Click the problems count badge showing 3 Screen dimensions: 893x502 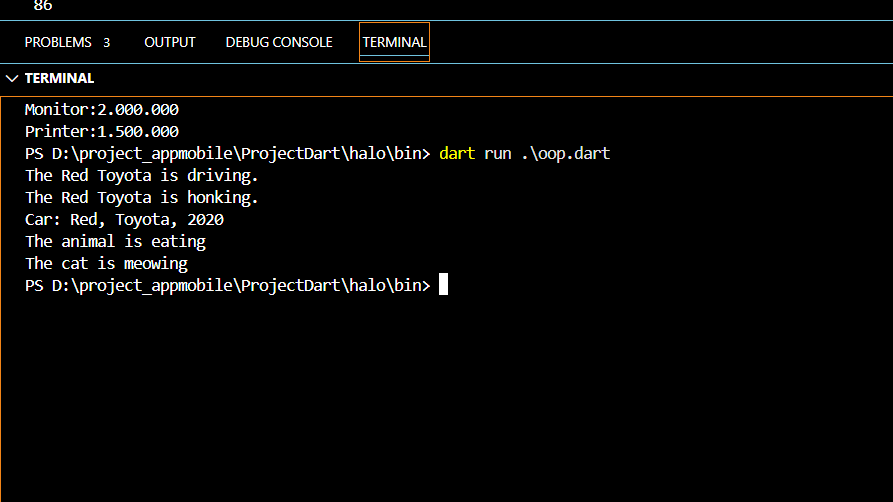click(106, 42)
